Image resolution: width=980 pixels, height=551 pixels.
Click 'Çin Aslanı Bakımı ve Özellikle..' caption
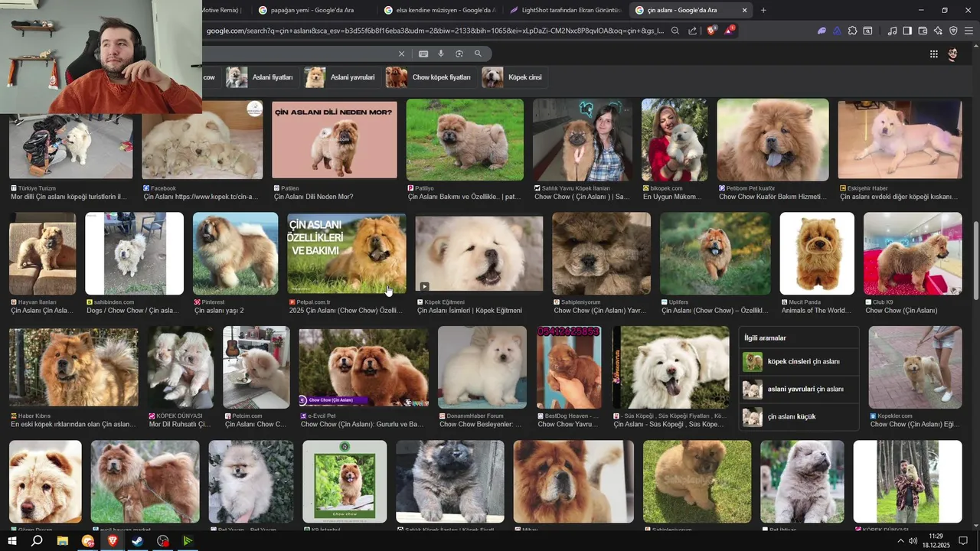click(464, 197)
